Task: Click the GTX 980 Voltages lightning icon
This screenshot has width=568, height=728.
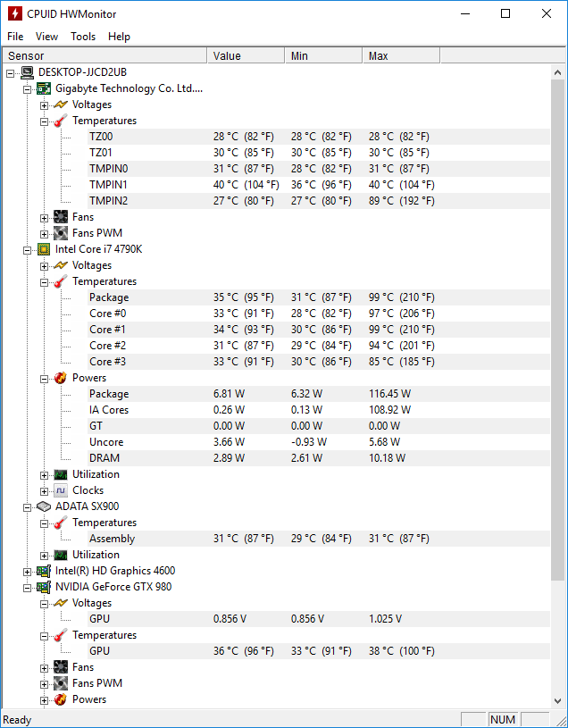Action: (61, 603)
